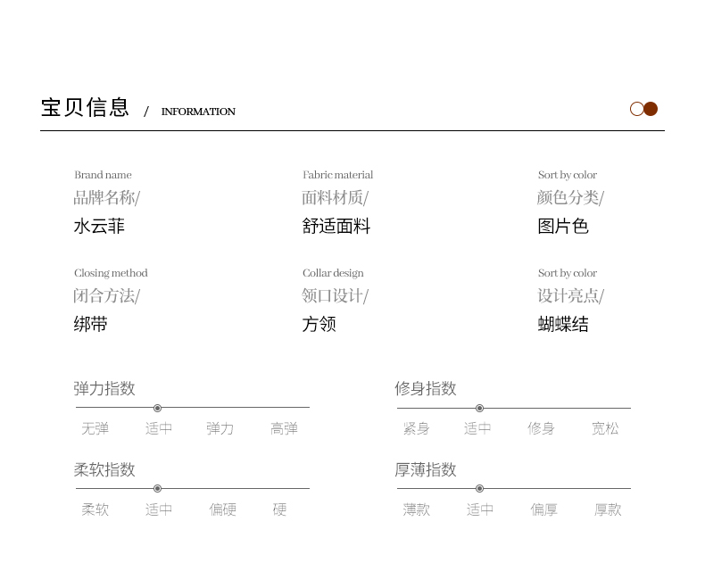
Task: Click 适中 under 弹力指数
Action: point(159,428)
